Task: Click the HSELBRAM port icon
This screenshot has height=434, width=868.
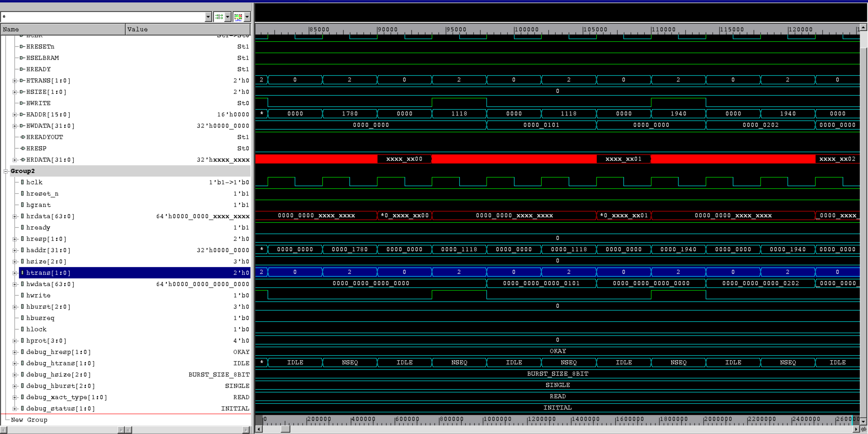Action: pyautogui.click(x=22, y=58)
